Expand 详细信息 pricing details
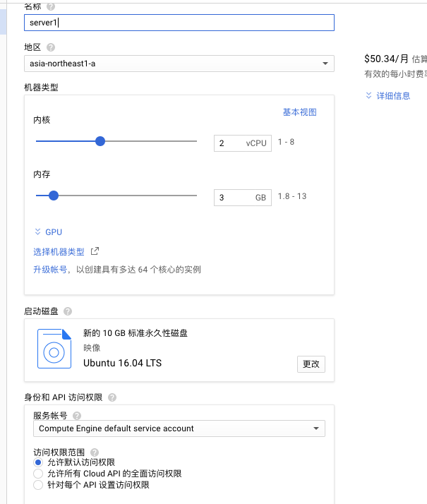 tap(388, 96)
